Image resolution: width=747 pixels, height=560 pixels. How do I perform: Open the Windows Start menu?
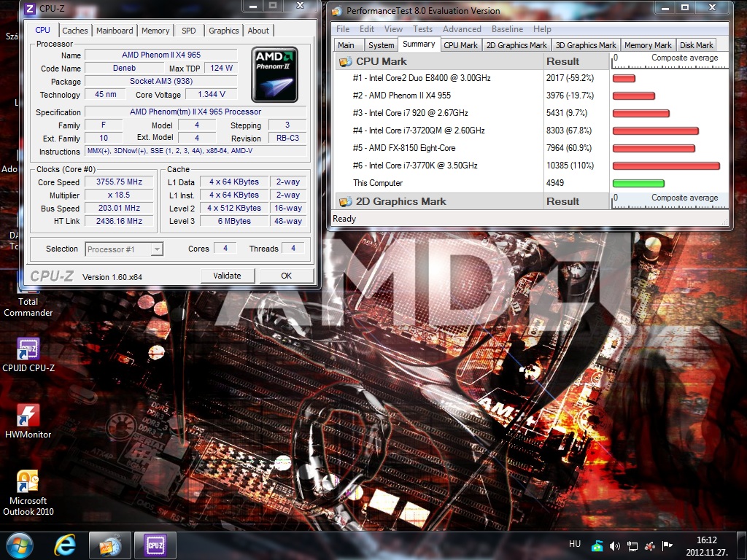(x=20, y=545)
